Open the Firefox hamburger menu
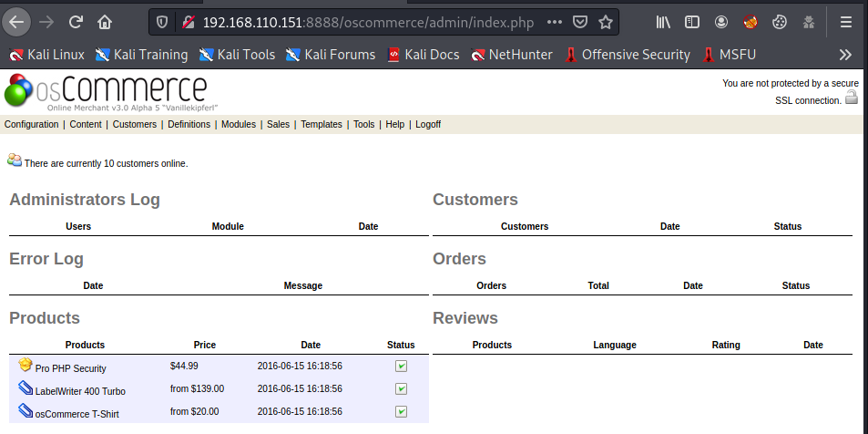Viewport: 868px width, 434px height. [846, 22]
